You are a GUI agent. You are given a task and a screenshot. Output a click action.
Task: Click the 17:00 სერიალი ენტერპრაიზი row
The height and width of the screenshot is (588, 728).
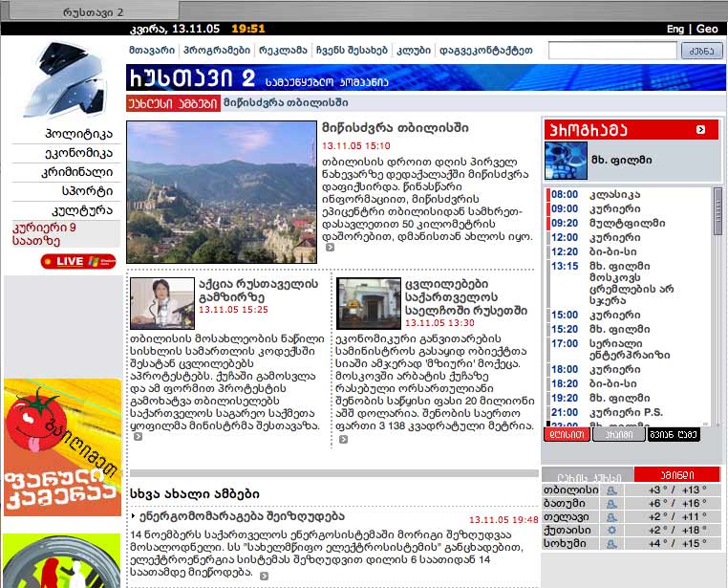coord(628,349)
